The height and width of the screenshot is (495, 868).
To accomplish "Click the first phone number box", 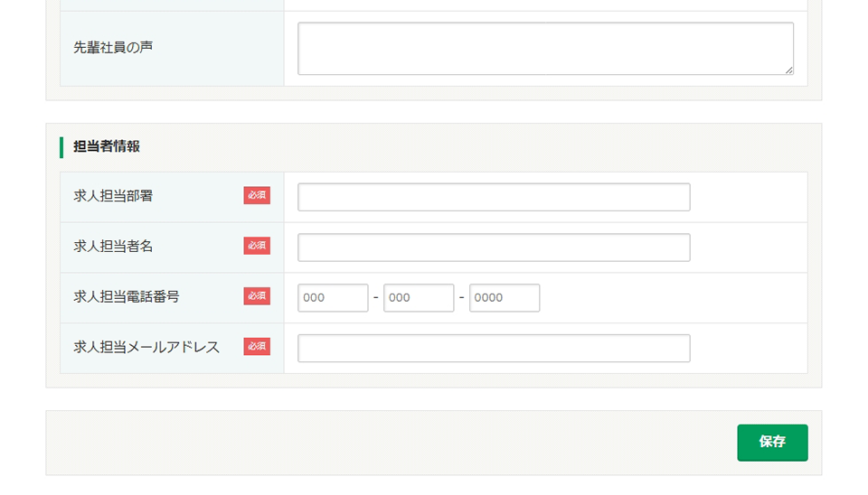I will tap(333, 298).
